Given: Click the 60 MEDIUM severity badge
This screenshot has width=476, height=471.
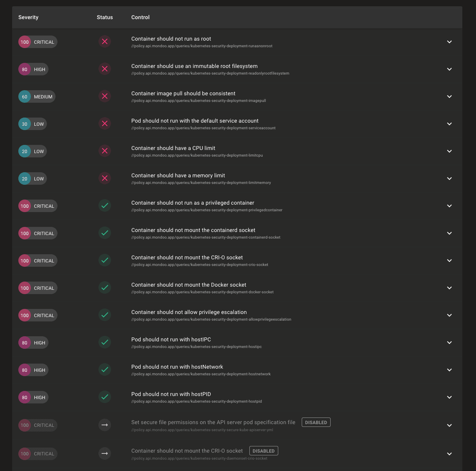Looking at the screenshot, I should tap(37, 96).
